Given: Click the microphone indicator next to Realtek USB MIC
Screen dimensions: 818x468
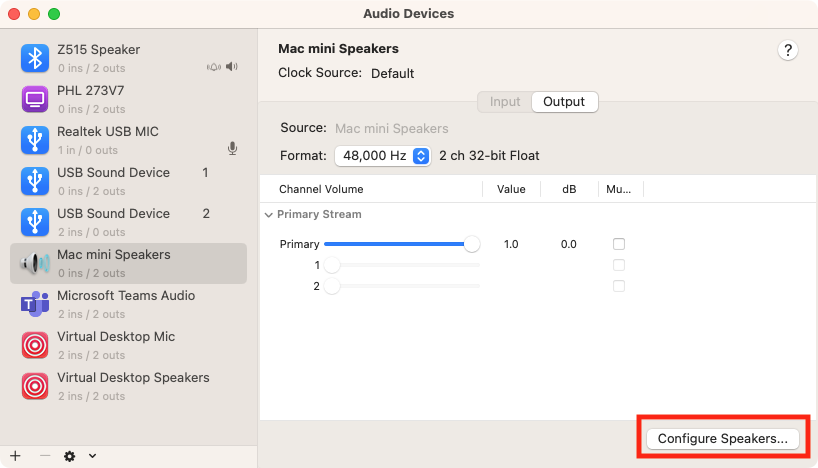Looking at the screenshot, I should (233, 149).
